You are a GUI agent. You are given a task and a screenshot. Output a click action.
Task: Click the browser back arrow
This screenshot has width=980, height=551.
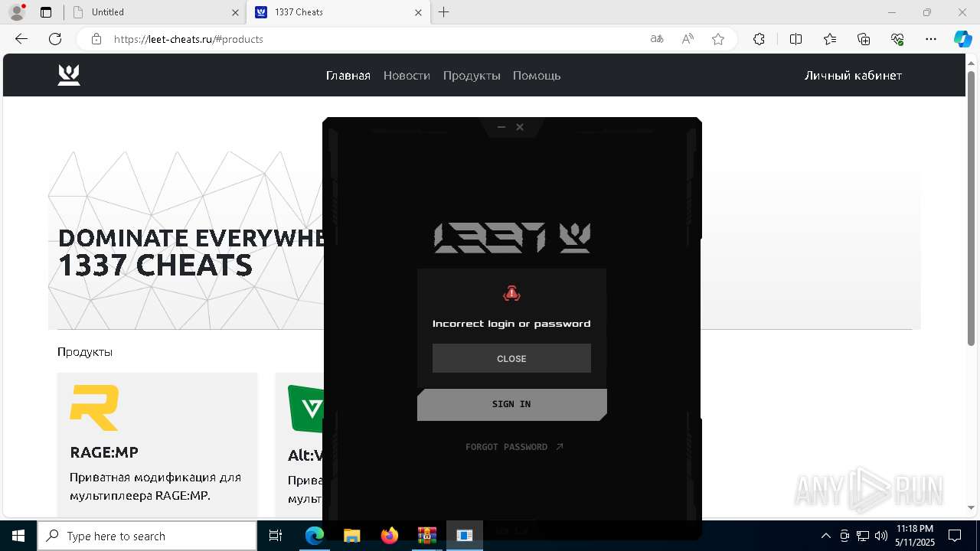tap(21, 39)
